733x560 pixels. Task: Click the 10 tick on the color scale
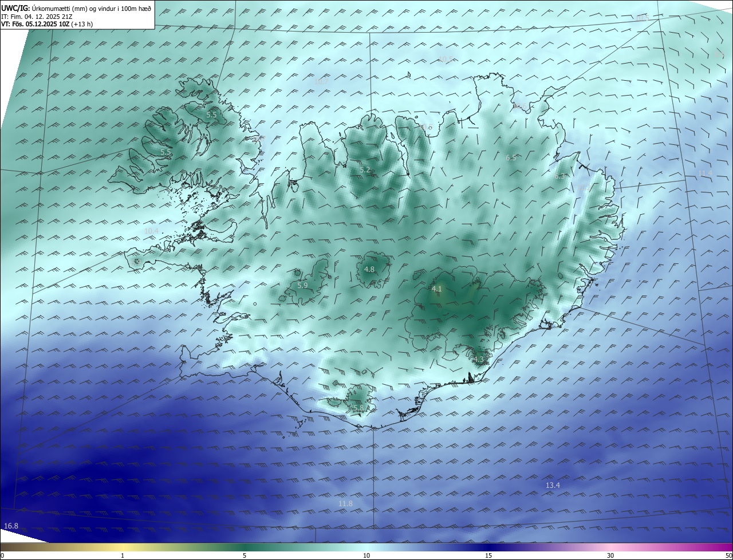[366, 555]
